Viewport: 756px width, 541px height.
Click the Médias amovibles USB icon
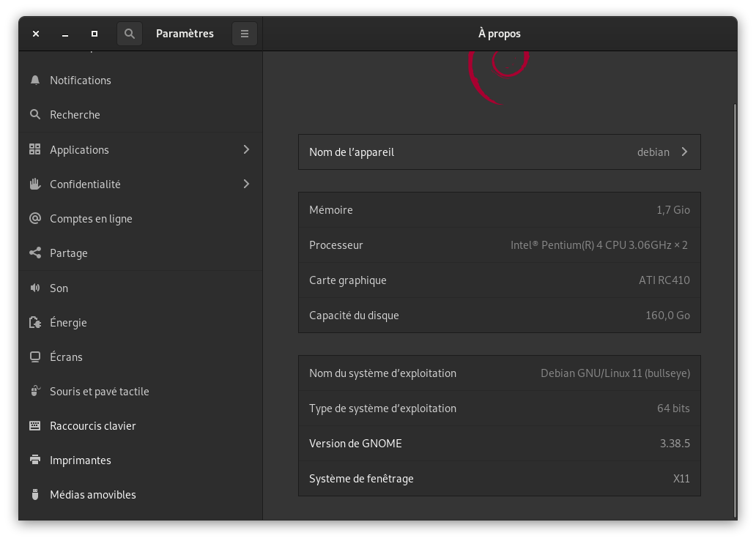click(34, 494)
